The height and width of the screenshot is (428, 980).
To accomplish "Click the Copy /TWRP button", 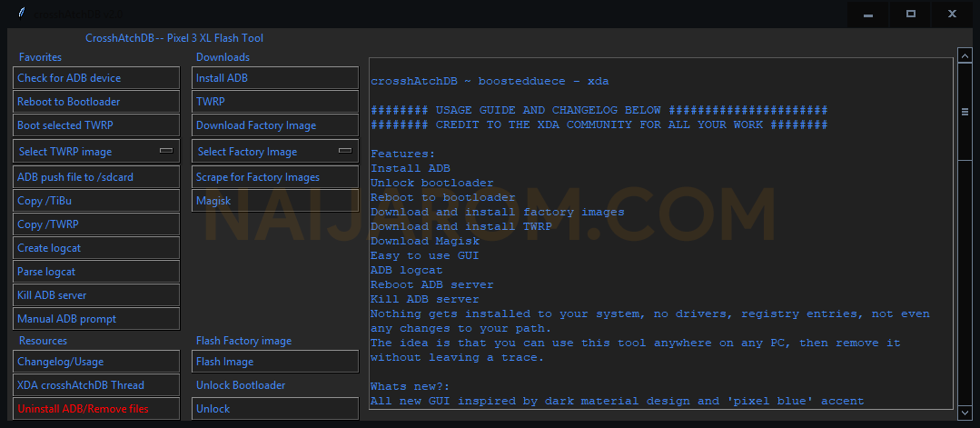I will 96,224.
